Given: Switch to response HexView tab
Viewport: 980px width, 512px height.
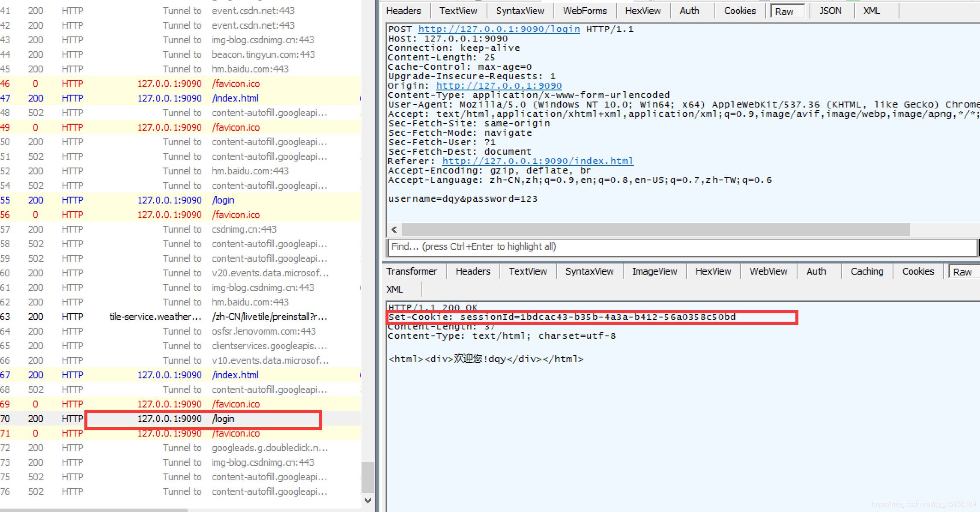Looking at the screenshot, I should click(x=713, y=271).
